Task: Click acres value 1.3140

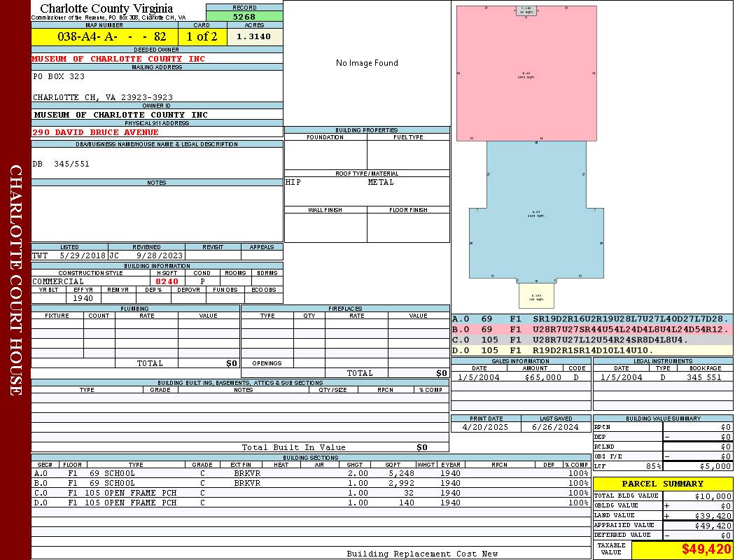Action: [255, 36]
